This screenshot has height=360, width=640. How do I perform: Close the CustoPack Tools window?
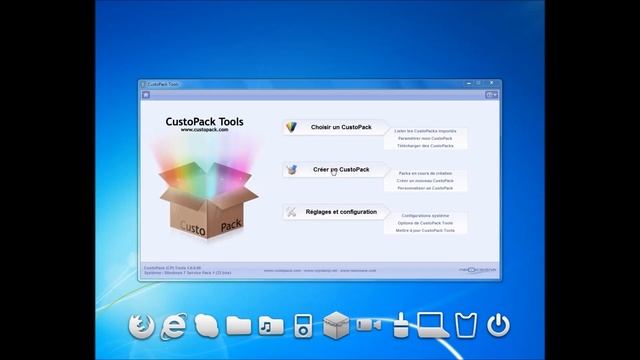click(x=492, y=83)
